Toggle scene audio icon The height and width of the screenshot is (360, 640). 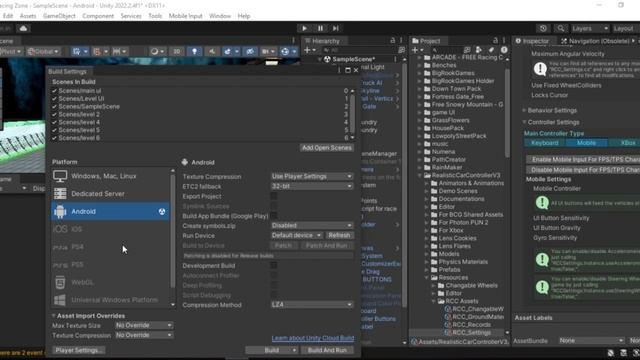(211, 51)
